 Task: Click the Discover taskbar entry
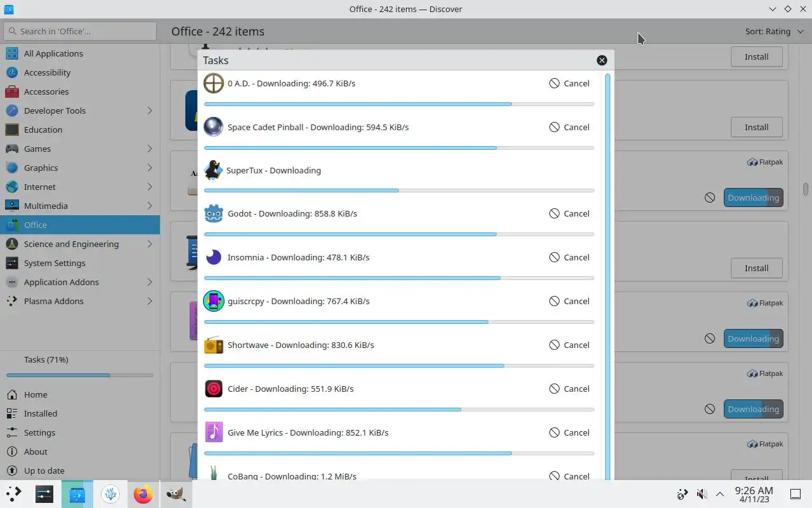tap(77, 494)
